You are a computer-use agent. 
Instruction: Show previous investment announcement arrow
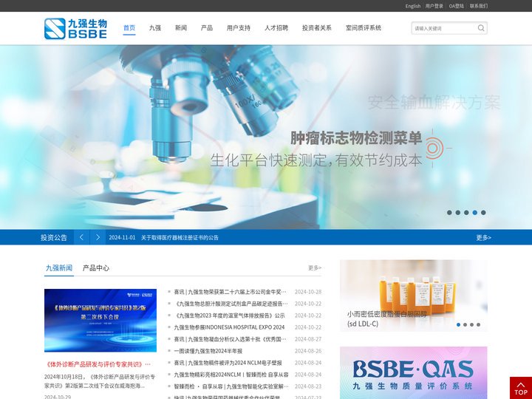click(x=81, y=237)
